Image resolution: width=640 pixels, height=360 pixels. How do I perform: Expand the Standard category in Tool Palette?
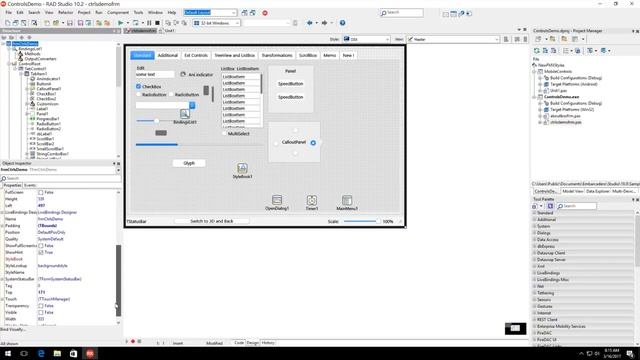pos(535,213)
